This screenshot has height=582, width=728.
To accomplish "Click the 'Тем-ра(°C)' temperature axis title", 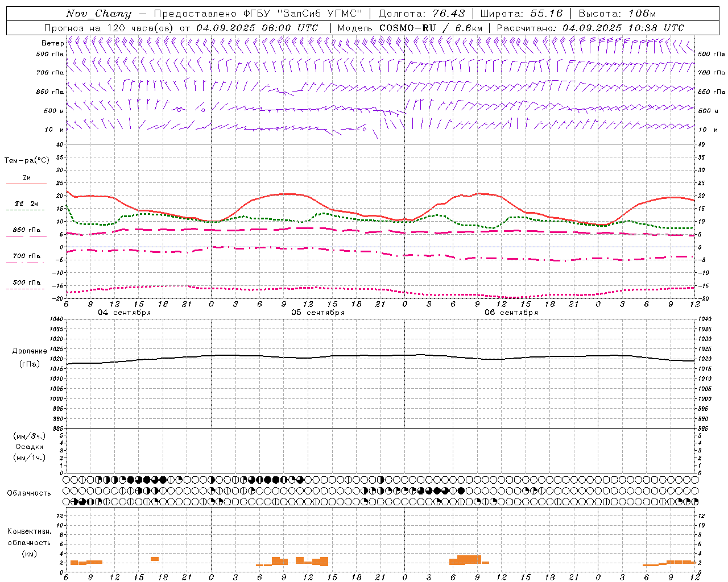I will 27,160.
